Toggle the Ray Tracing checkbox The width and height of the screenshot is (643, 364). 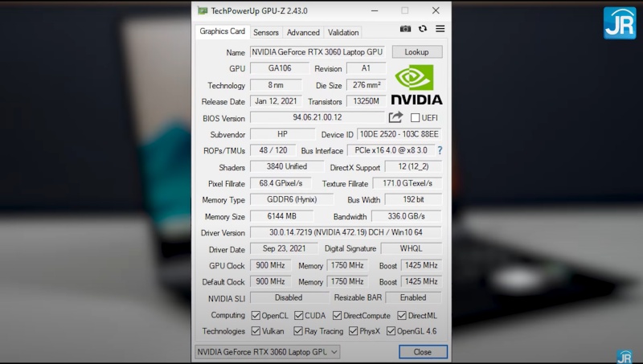click(298, 331)
